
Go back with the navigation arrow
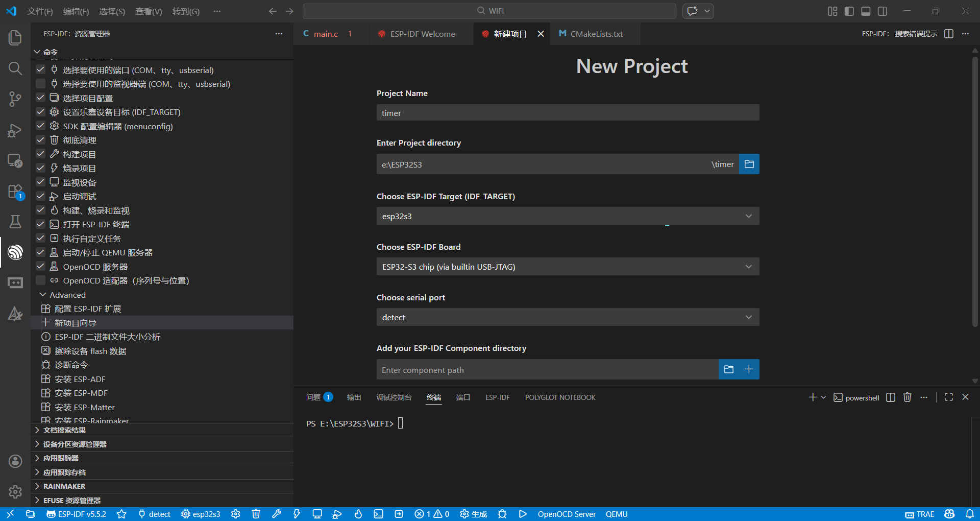(x=273, y=11)
